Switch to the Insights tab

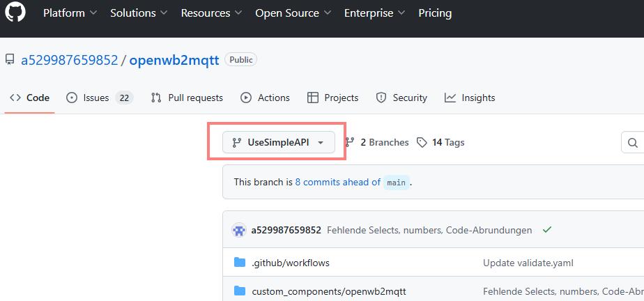[470, 98]
